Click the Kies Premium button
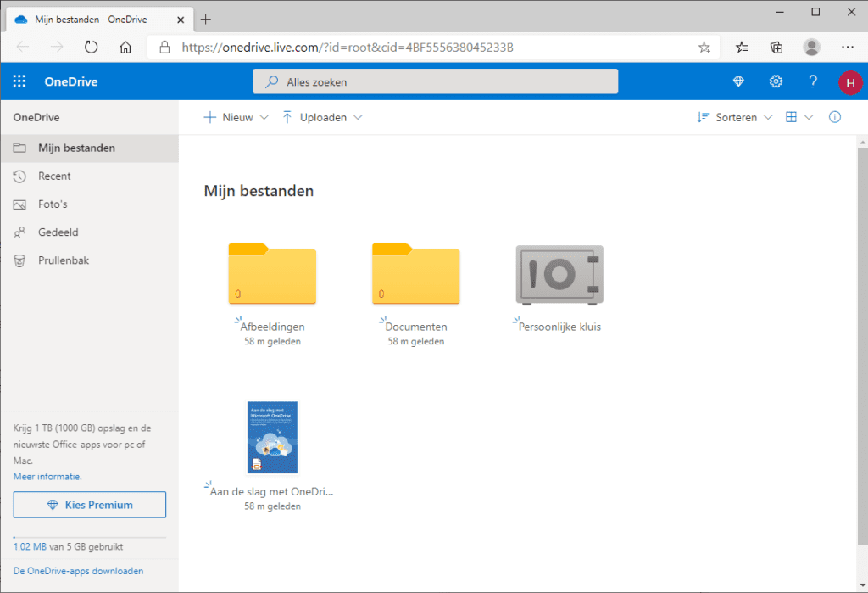The width and height of the screenshot is (868, 593). [x=90, y=505]
